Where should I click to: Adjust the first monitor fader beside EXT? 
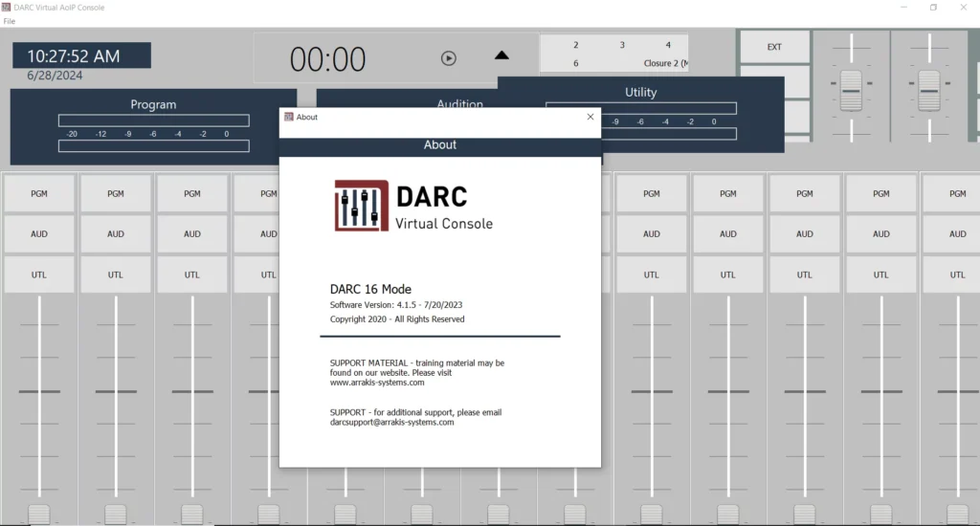click(851, 91)
